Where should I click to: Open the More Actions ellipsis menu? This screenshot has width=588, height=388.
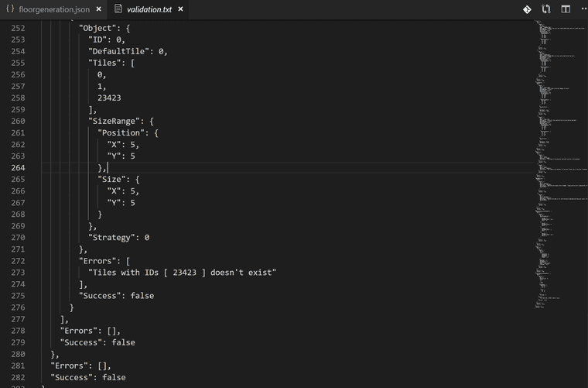pyautogui.click(x=583, y=9)
